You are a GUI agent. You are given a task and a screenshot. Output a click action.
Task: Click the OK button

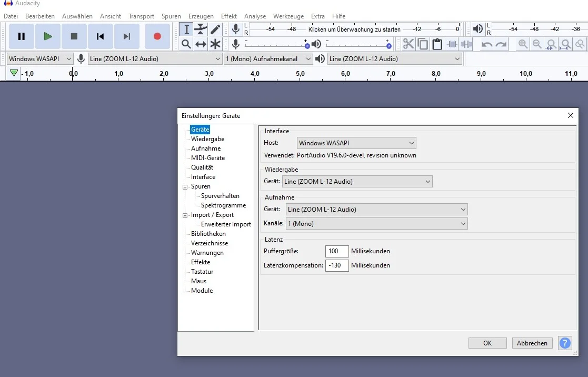[x=487, y=343]
